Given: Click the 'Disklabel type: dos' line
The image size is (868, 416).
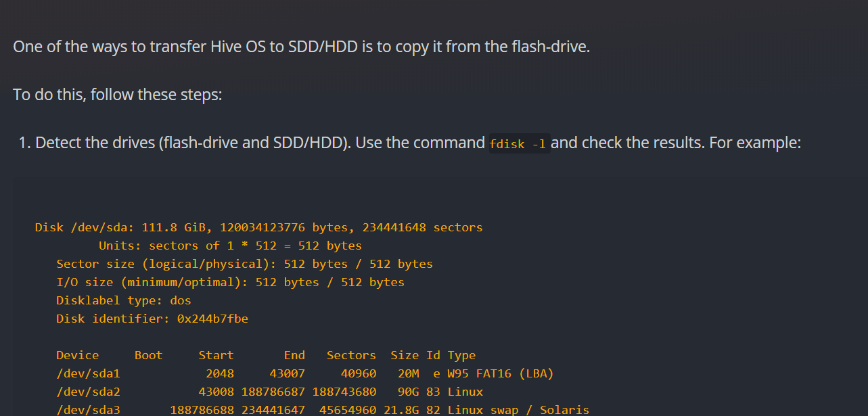Looking at the screenshot, I should click(x=124, y=300).
